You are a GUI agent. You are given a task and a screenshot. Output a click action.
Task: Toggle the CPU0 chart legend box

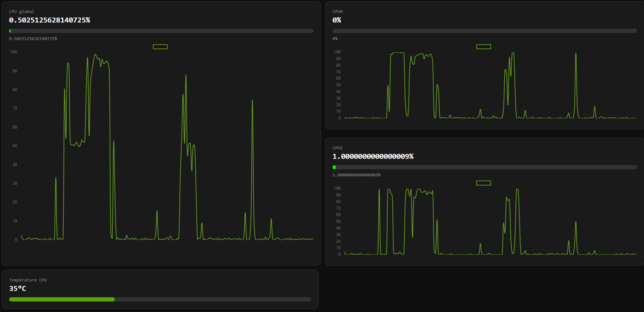tap(484, 47)
